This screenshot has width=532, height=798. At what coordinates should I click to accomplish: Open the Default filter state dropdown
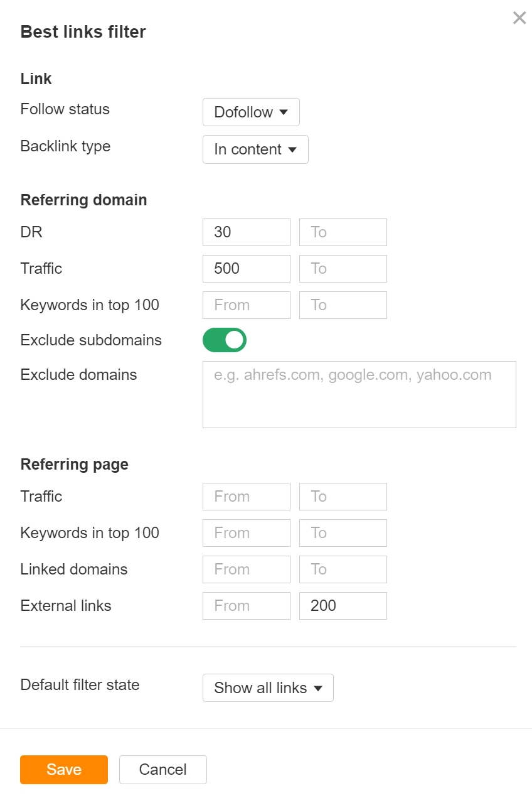(x=268, y=688)
